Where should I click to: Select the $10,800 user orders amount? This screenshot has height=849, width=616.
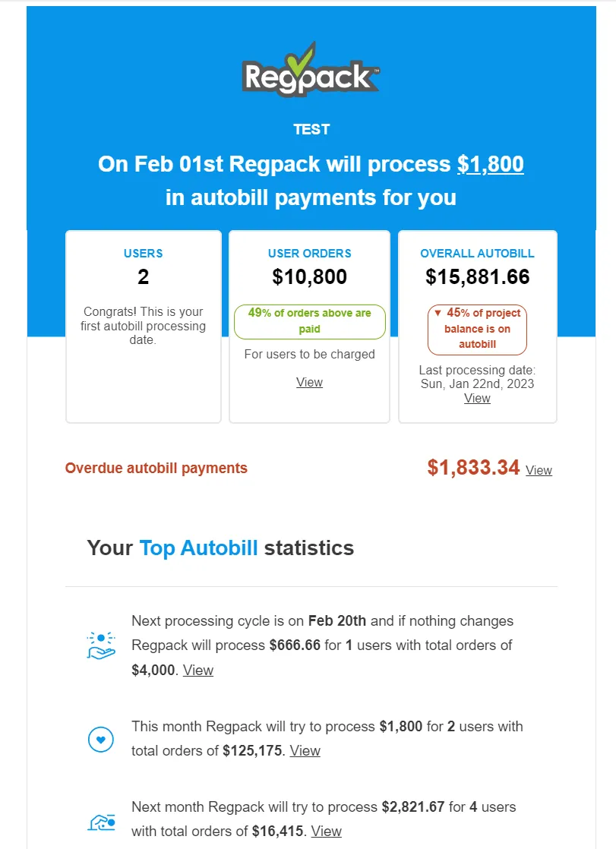[309, 277]
